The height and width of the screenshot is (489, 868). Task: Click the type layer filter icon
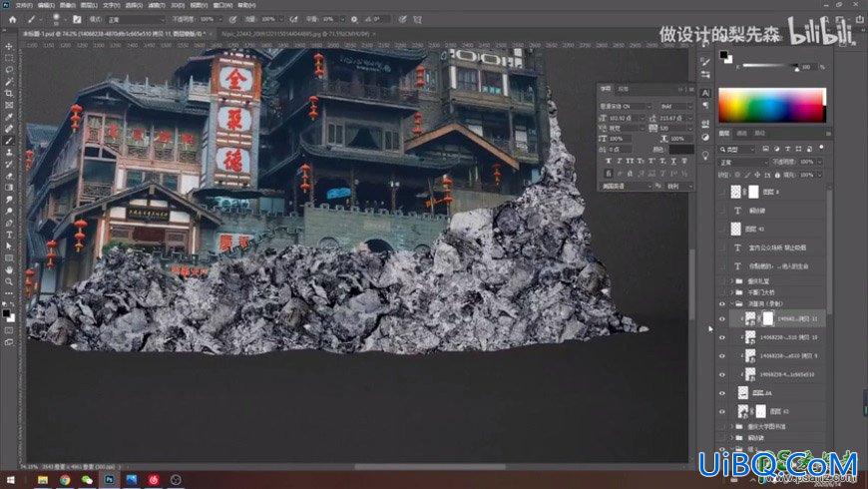[787, 149]
